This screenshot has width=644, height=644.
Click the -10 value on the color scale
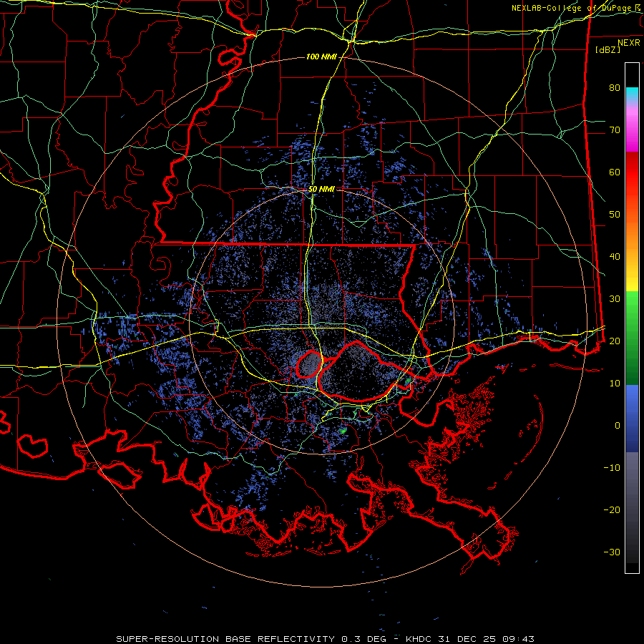pyautogui.click(x=612, y=468)
